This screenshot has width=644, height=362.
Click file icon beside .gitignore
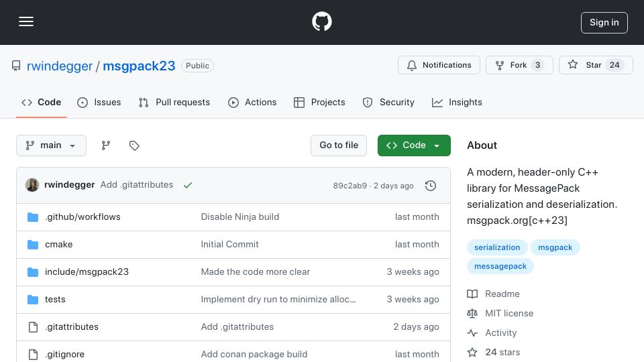click(33, 354)
